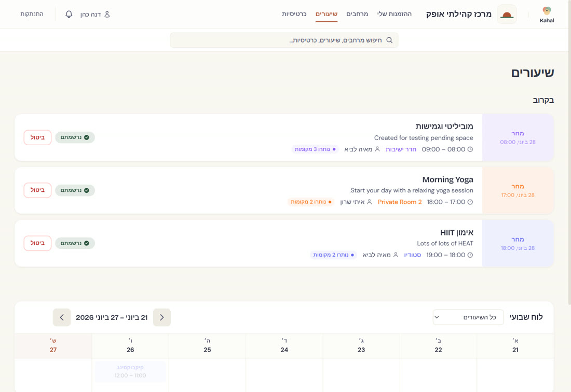Click the search field for spaces and classes
This screenshot has width=571, height=392.
(x=284, y=40)
